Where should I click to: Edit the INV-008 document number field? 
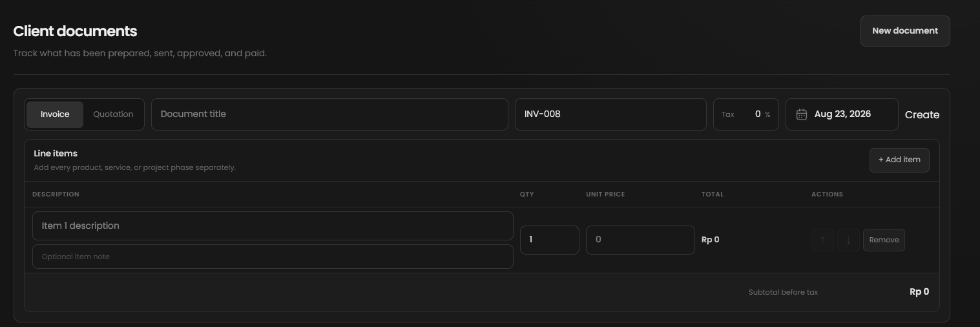click(610, 114)
